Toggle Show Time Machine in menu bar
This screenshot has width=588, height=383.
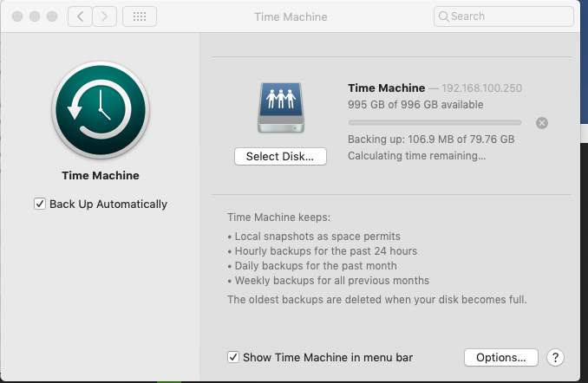click(x=233, y=357)
